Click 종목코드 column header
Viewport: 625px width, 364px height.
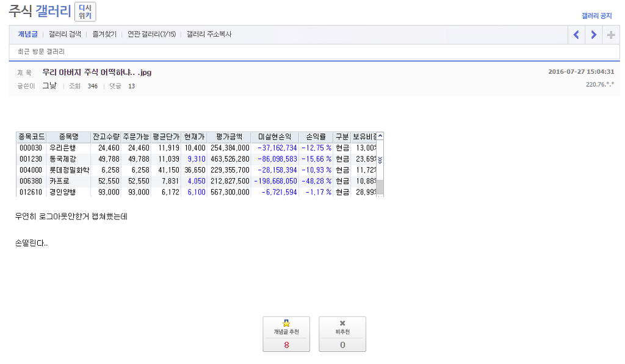coord(32,137)
